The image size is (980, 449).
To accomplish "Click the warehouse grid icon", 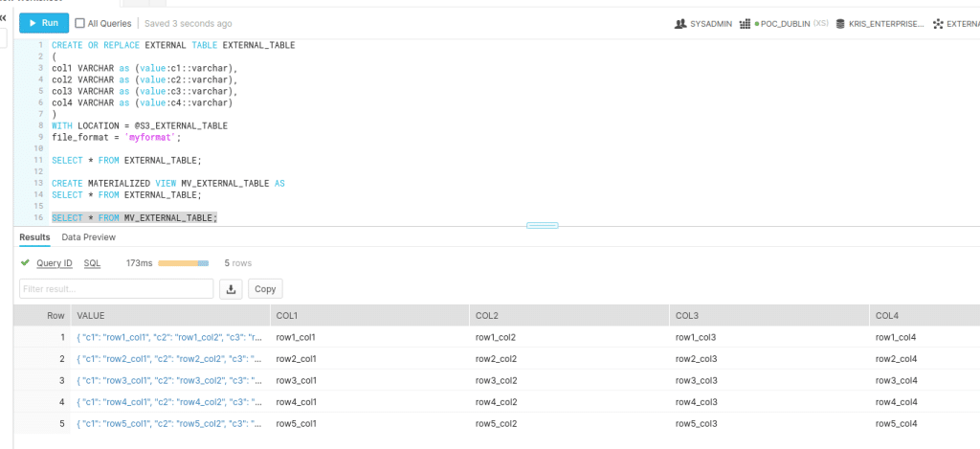I will pos(757,24).
